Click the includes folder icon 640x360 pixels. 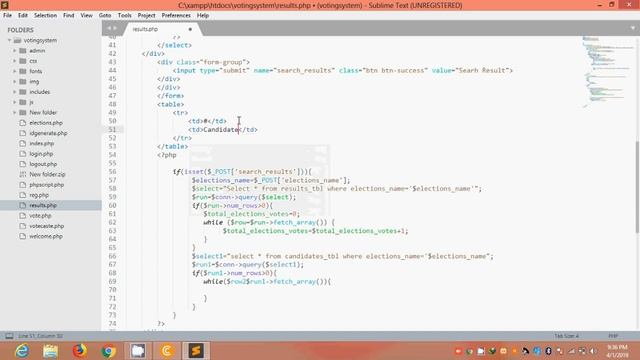click(23, 92)
